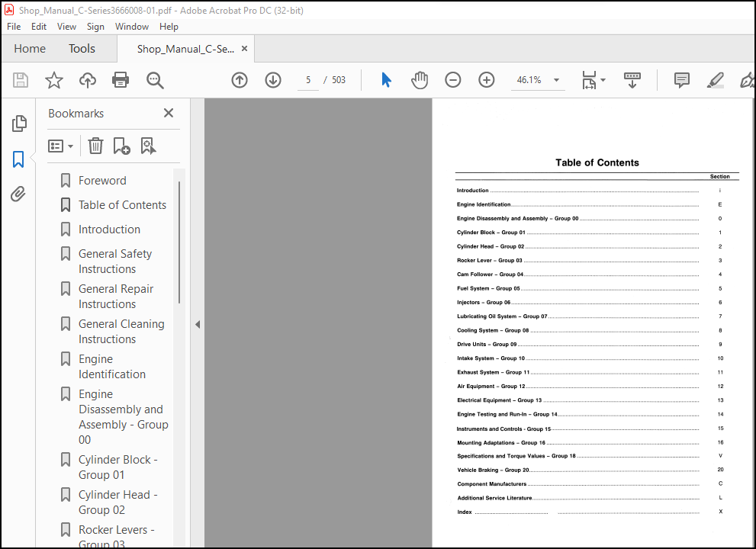Image resolution: width=756 pixels, height=549 pixels.
Task: Open Rocker Levers - Group 03 bookmark
Action: click(x=116, y=537)
